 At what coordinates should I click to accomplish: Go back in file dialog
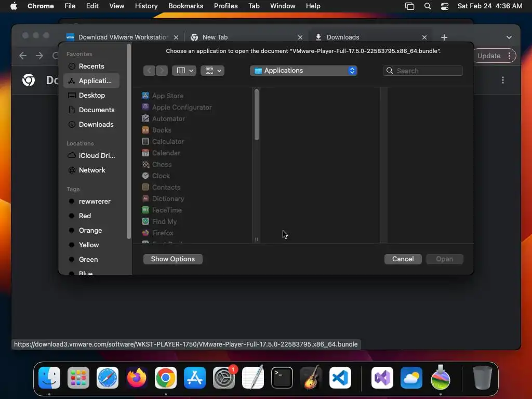click(149, 71)
